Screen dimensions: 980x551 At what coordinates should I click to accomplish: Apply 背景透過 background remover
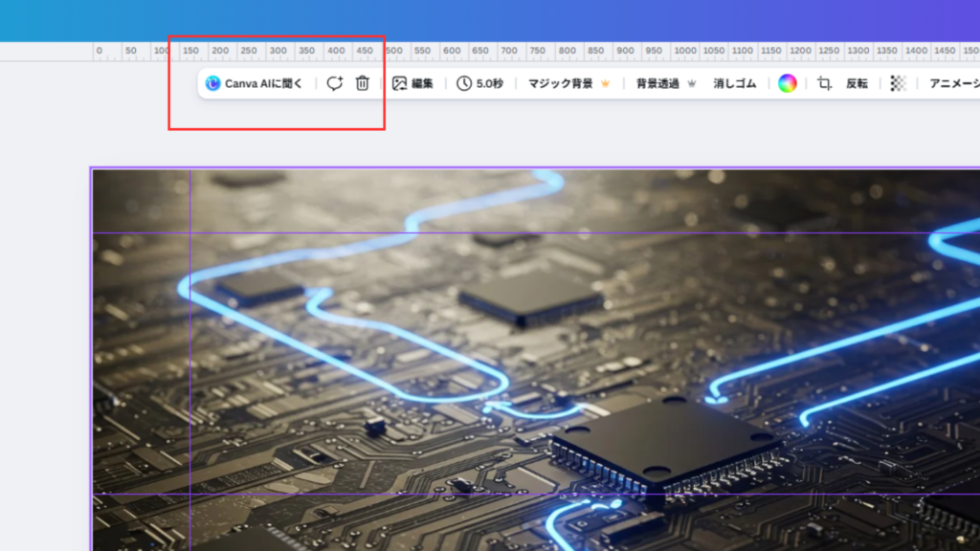(x=657, y=83)
